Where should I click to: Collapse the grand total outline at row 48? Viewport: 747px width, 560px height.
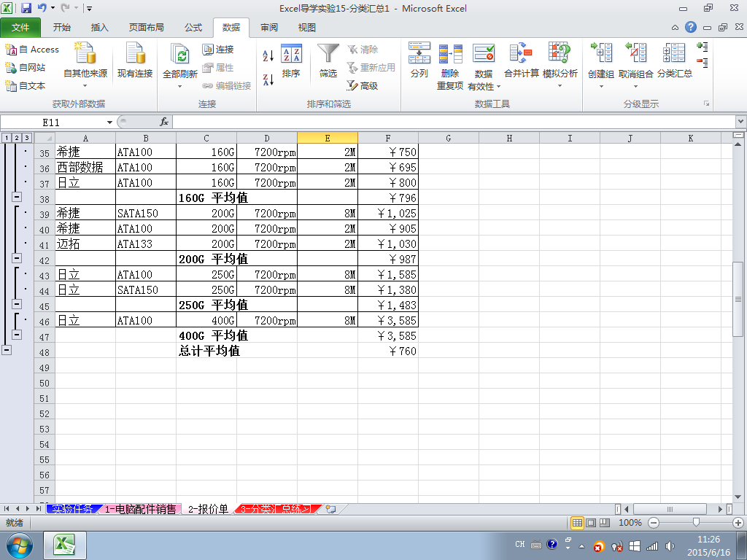coord(7,350)
